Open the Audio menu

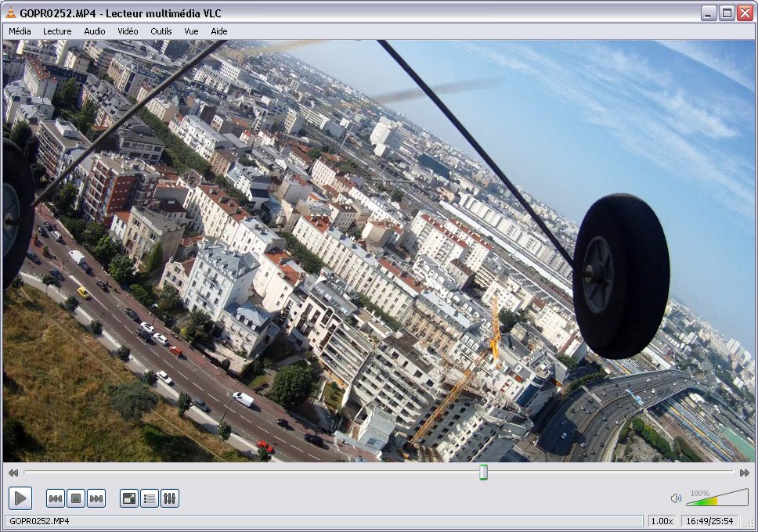[x=94, y=31]
